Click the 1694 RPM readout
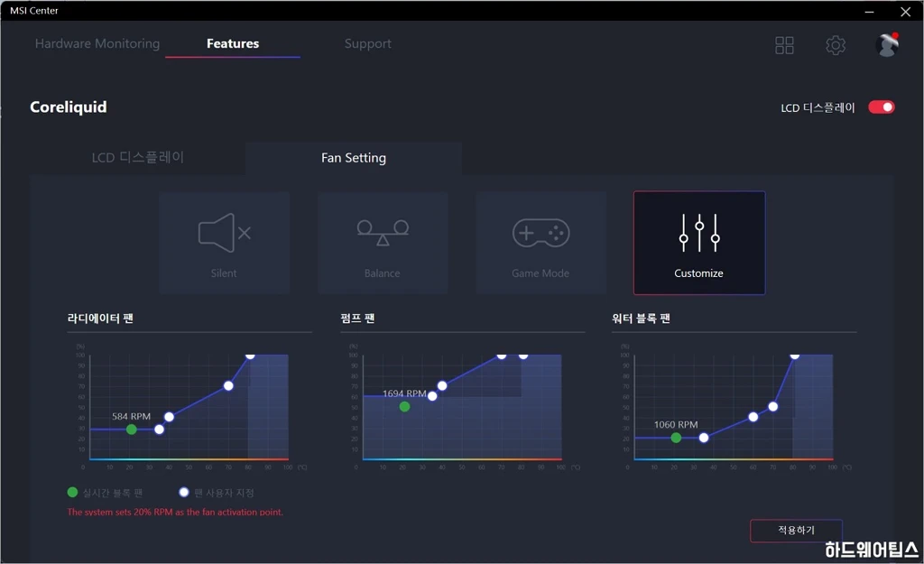The width and height of the screenshot is (924, 564). point(404,393)
